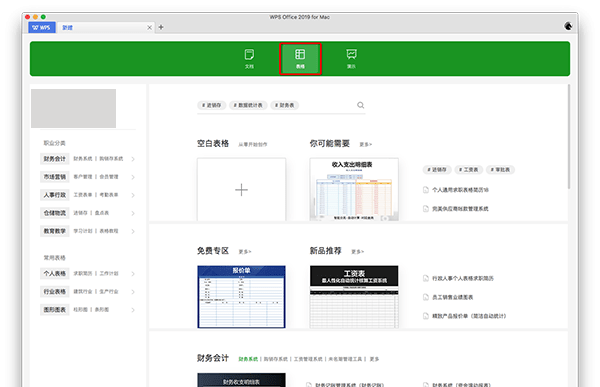This screenshot has height=387, width=600.
Task: Click the search magnifier icon
Action: tap(360, 105)
